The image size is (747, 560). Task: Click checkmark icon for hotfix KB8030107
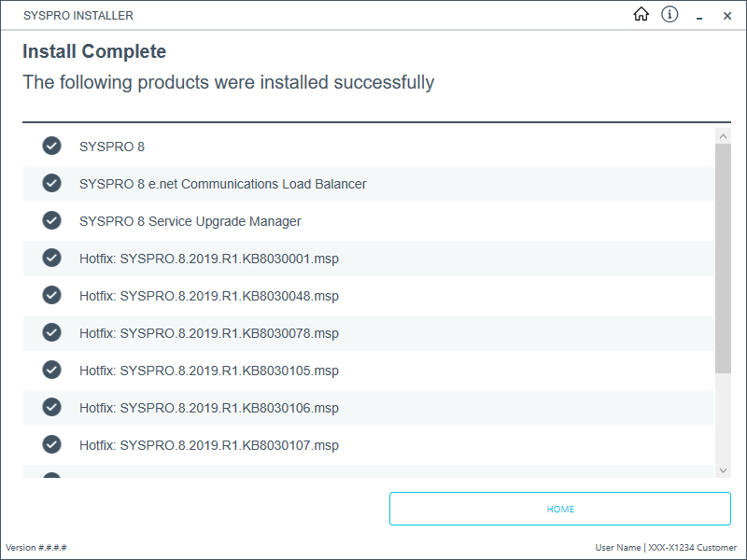(51, 445)
